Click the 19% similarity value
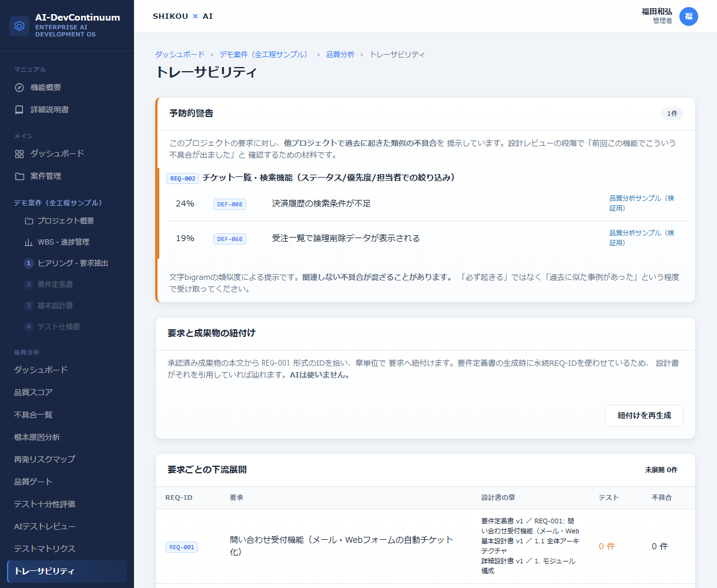 [185, 238]
